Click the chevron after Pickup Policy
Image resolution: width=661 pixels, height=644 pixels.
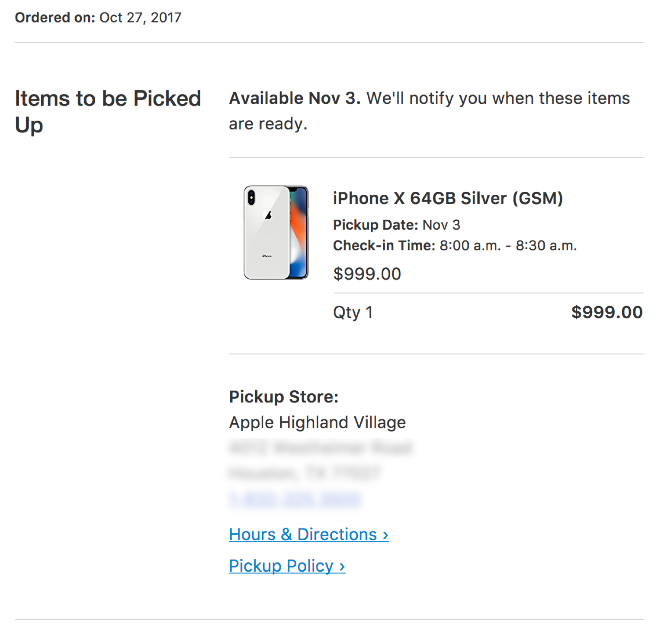click(342, 567)
